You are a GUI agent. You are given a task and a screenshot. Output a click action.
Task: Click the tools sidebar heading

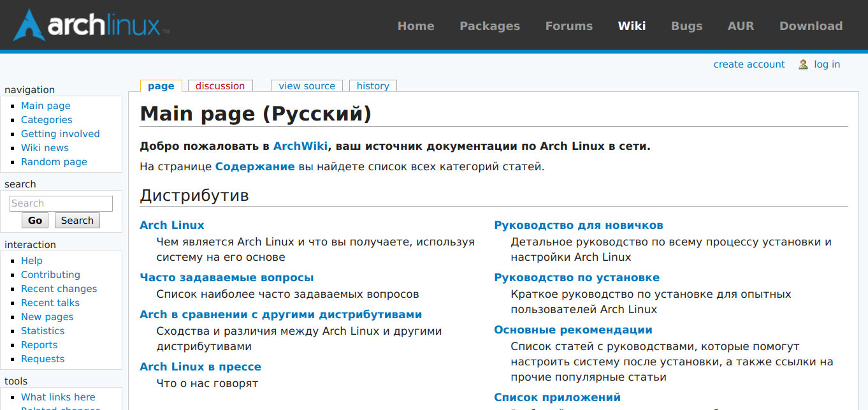click(x=16, y=381)
